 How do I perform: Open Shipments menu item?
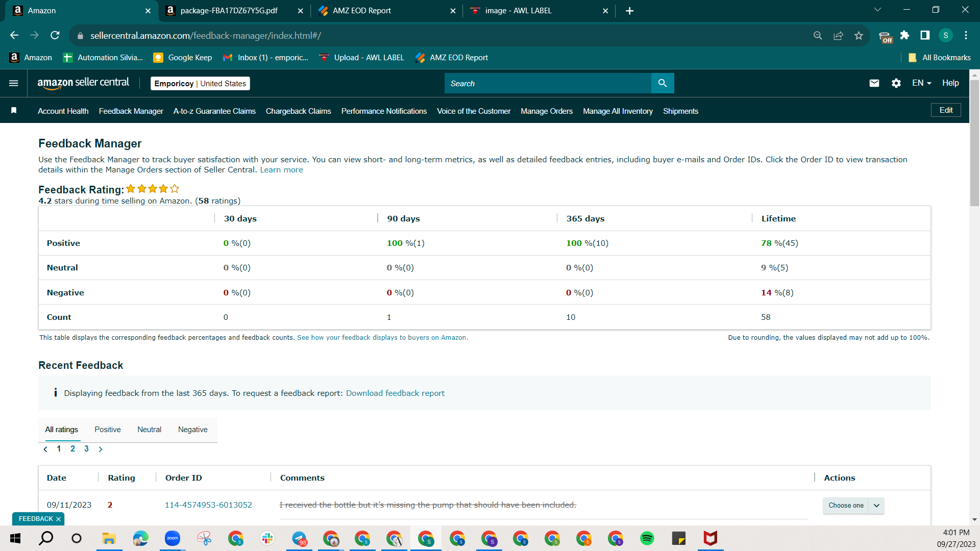point(680,111)
